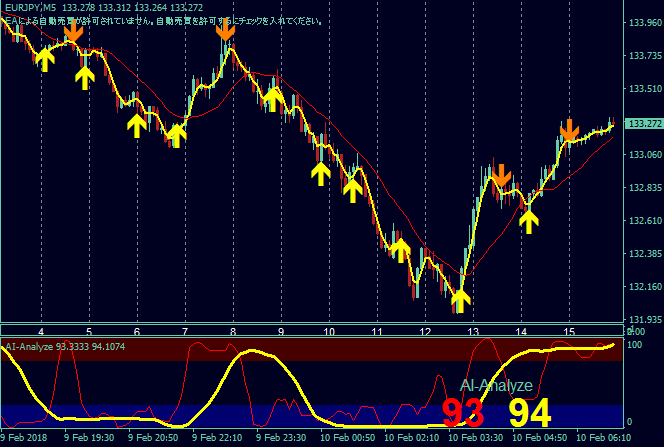Click the current price label 133.272
This screenshot has width=664, height=447.
642,124
